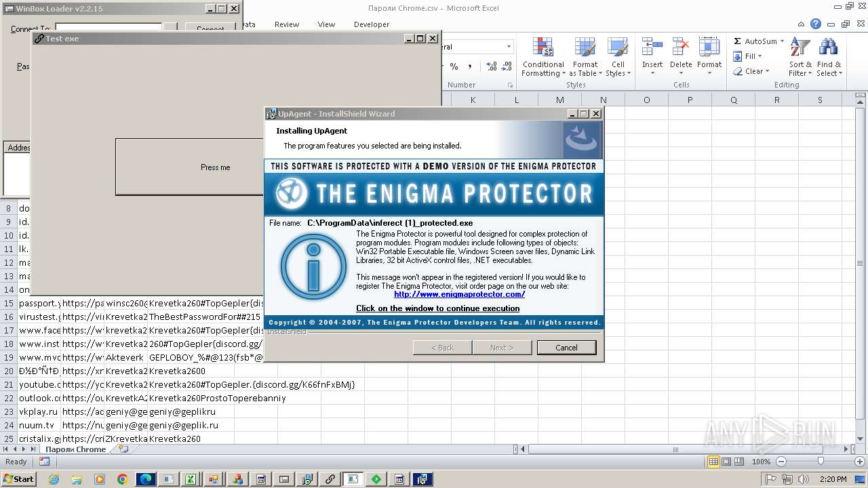Select the Пароли Chrome sheet tab
This screenshot has height=488, width=868.
[x=76, y=449]
